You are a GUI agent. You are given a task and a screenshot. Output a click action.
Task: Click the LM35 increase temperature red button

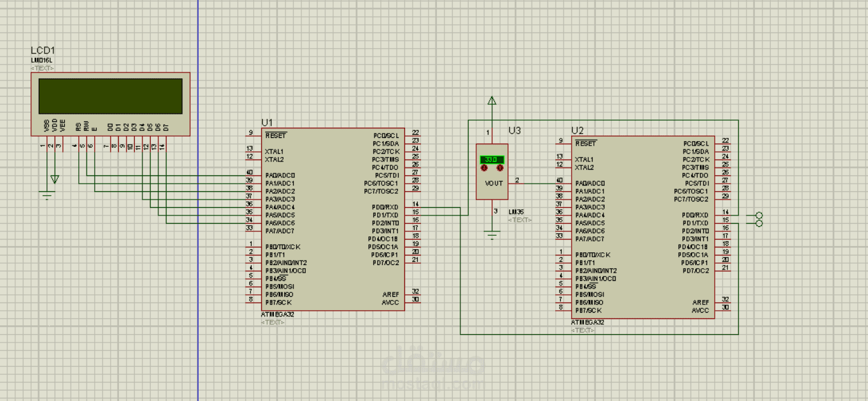coord(500,168)
